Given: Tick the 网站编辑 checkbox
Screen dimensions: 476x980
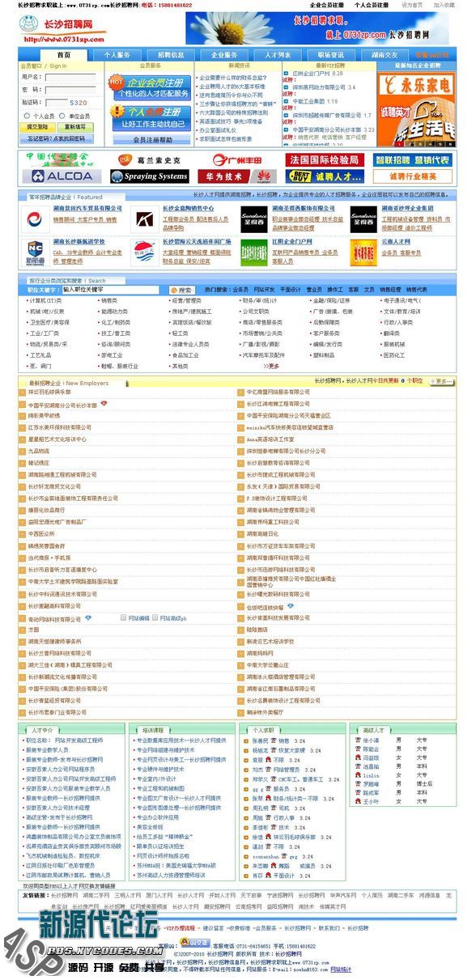Looking at the screenshot, I should [x=123, y=617].
